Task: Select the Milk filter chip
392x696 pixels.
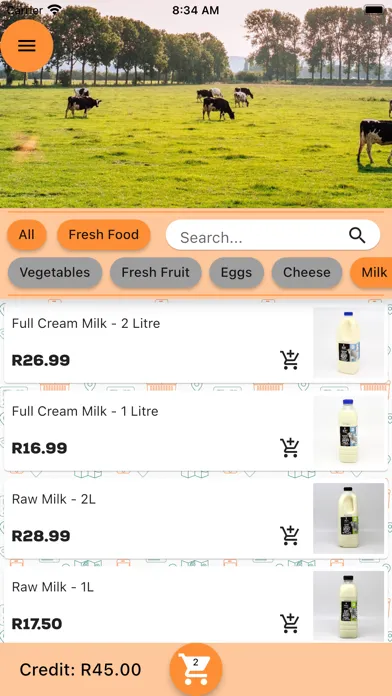Action: coord(372,272)
